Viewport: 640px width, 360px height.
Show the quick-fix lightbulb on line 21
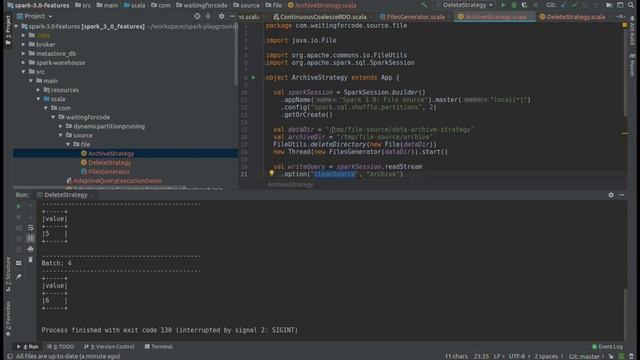(271, 173)
